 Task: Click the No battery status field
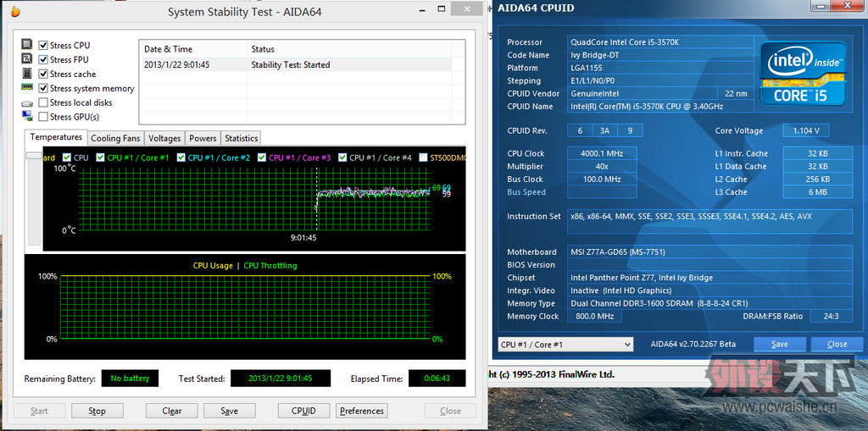pos(130,379)
